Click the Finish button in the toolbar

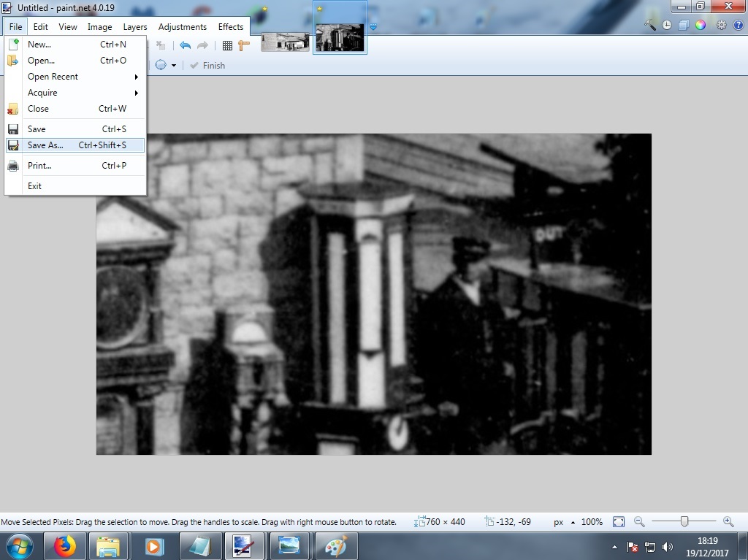[x=207, y=65]
